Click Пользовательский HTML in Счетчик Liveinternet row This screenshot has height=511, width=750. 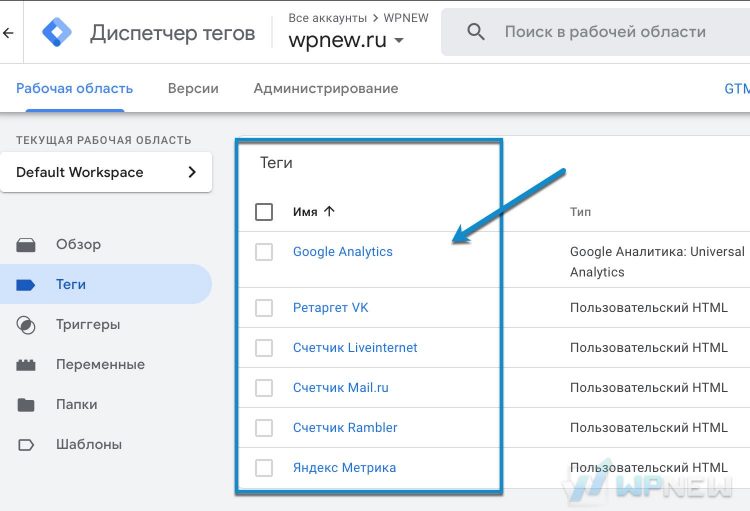(x=649, y=348)
